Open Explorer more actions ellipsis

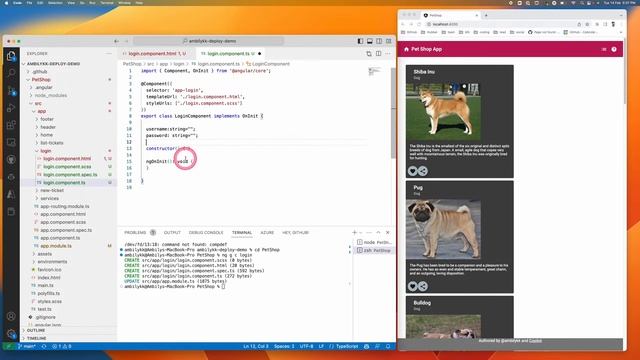click(109, 53)
